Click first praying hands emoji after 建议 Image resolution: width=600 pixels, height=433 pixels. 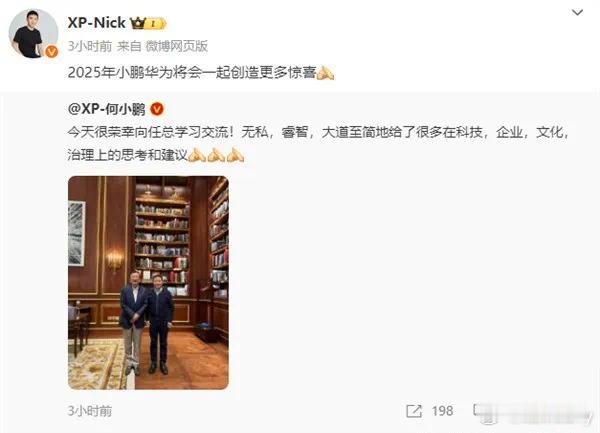(197, 155)
